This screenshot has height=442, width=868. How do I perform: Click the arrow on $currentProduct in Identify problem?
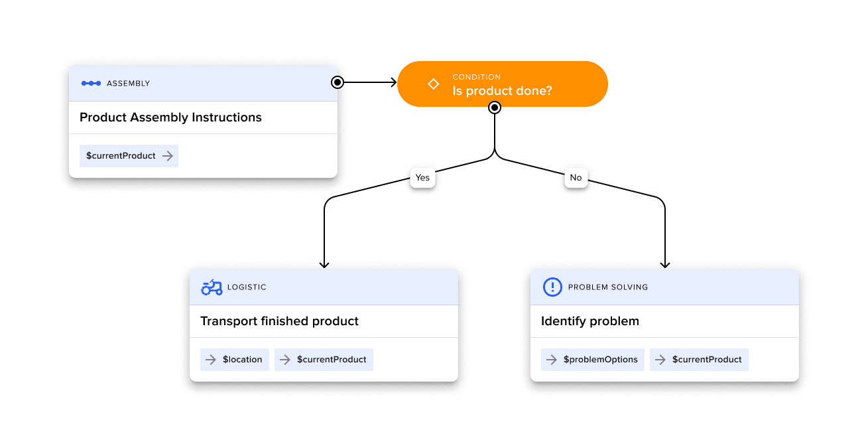point(660,359)
